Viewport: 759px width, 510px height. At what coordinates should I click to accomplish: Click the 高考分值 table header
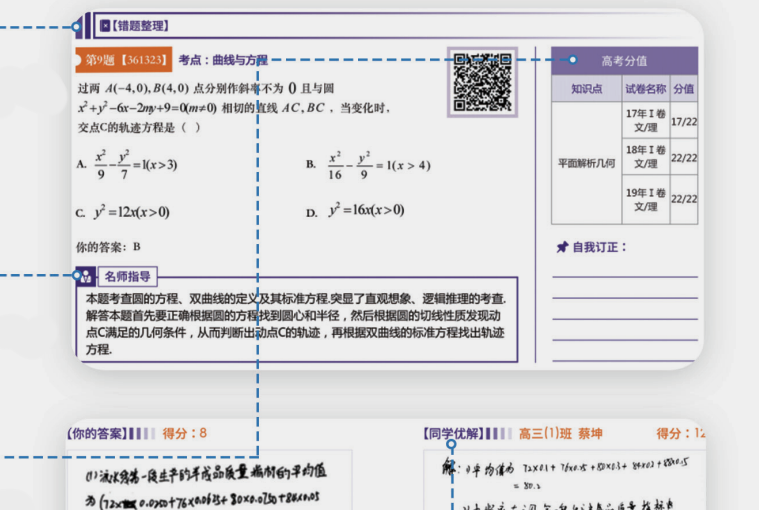pos(624,60)
